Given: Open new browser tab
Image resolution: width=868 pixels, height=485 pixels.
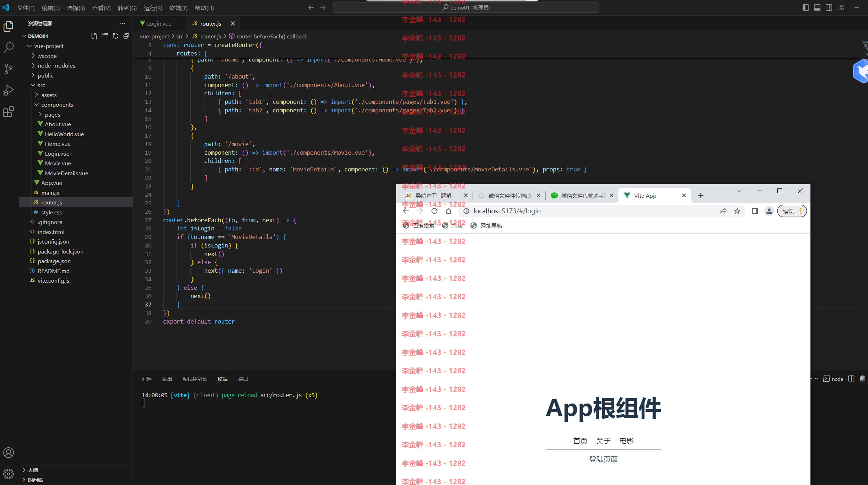Looking at the screenshot, I should (701, 195).
